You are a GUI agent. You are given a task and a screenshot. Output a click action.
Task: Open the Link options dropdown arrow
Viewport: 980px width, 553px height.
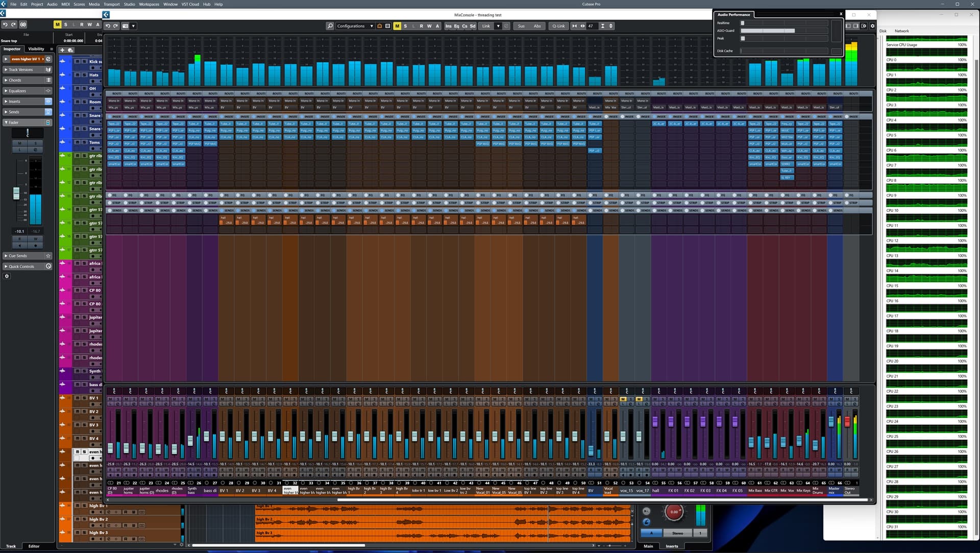click(x=498, y=26)
